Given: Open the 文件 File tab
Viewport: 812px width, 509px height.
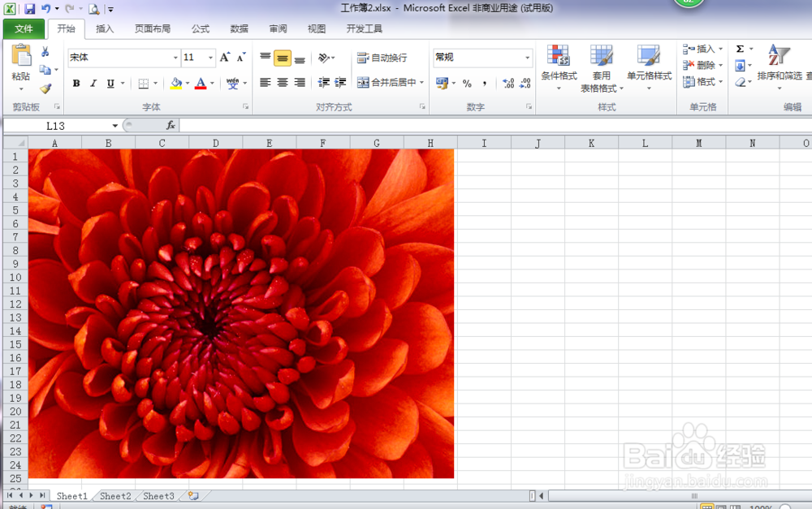Looking at the screenshot, I should [x=24, y=28].
